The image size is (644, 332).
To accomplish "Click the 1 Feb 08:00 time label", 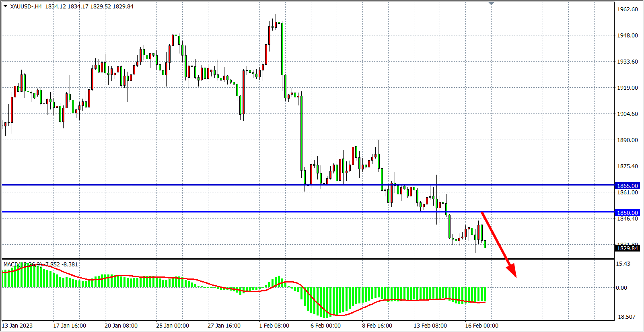I will point(274,326).
